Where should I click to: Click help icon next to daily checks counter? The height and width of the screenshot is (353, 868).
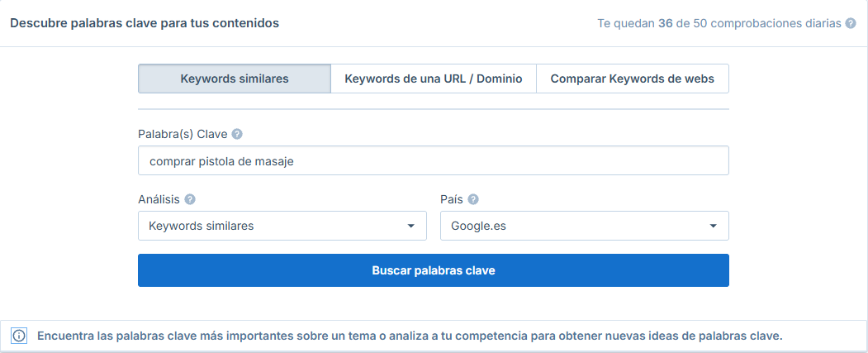(x=851, y=24)
